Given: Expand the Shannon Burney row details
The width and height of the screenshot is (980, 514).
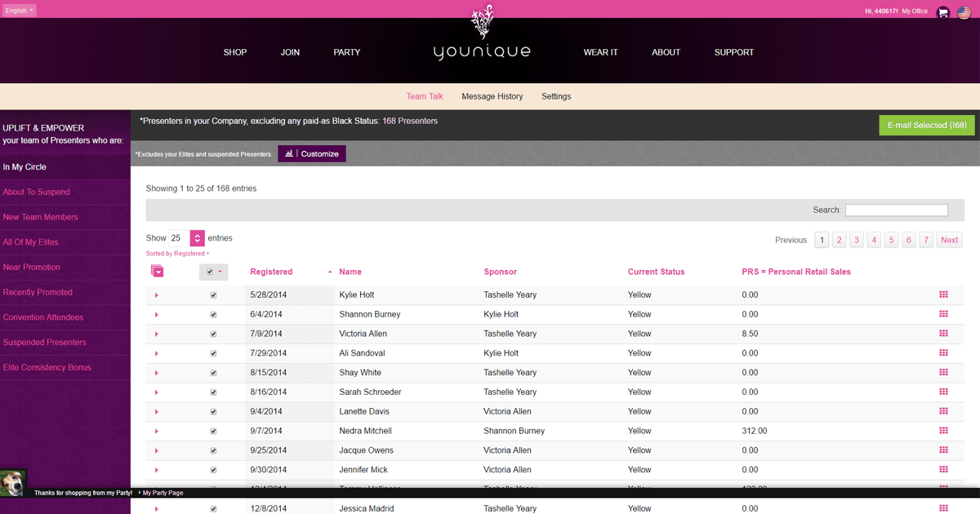Looking at the screenshot, I should [156, 315].
